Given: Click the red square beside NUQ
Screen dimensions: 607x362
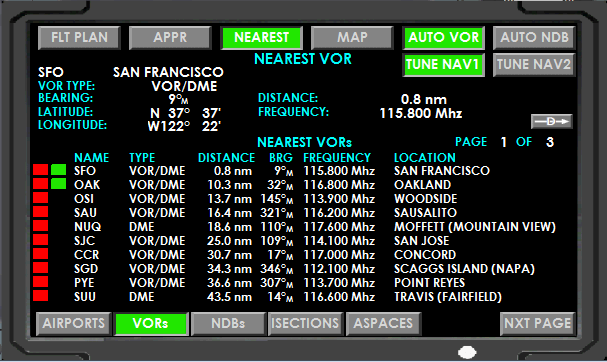Looking at the screenshot, I should pos(41,226).
